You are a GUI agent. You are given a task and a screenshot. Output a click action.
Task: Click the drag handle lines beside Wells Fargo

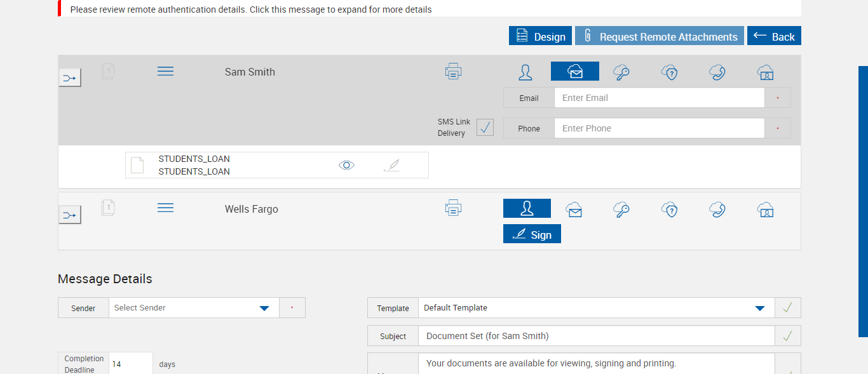click(x=165, y=208)
